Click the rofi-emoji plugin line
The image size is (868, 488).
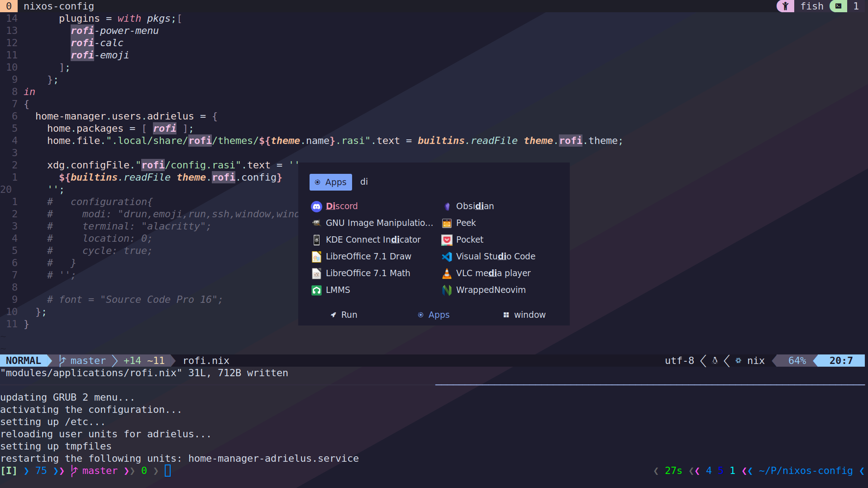pyautogui.click(x=100, y=55)
